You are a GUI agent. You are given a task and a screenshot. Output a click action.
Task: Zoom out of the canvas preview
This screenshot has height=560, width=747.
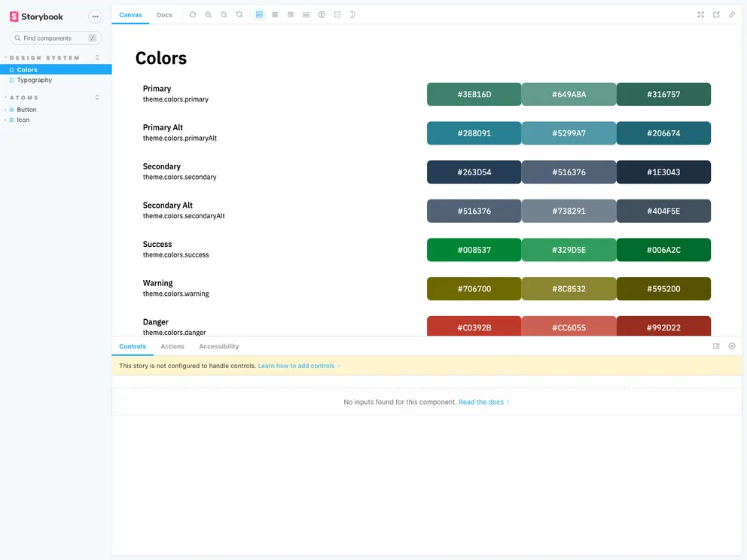pyautogui.click(x=224, y=15)
